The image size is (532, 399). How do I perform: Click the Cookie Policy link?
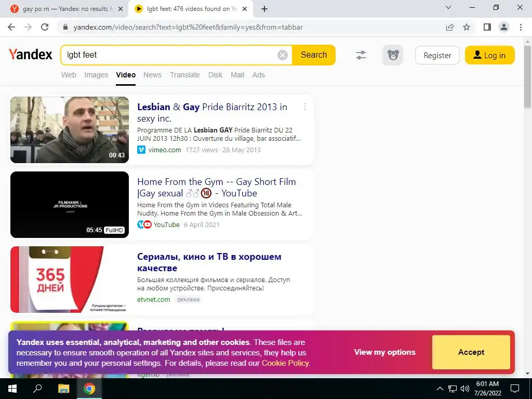coord(285,363)
